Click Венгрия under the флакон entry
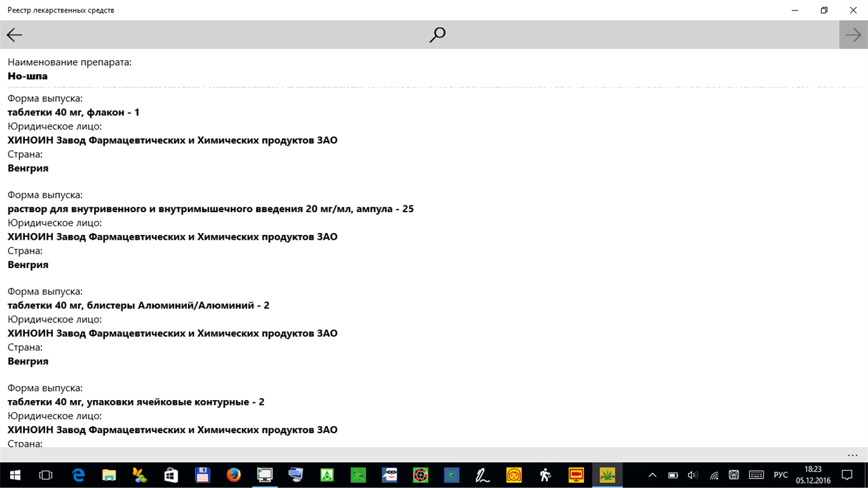The width and height of the screenshot is (868, 488). coord(28,168)
